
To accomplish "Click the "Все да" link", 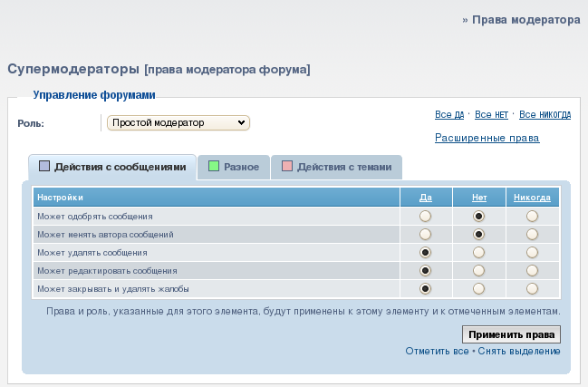I will click(x=449, y=115).
